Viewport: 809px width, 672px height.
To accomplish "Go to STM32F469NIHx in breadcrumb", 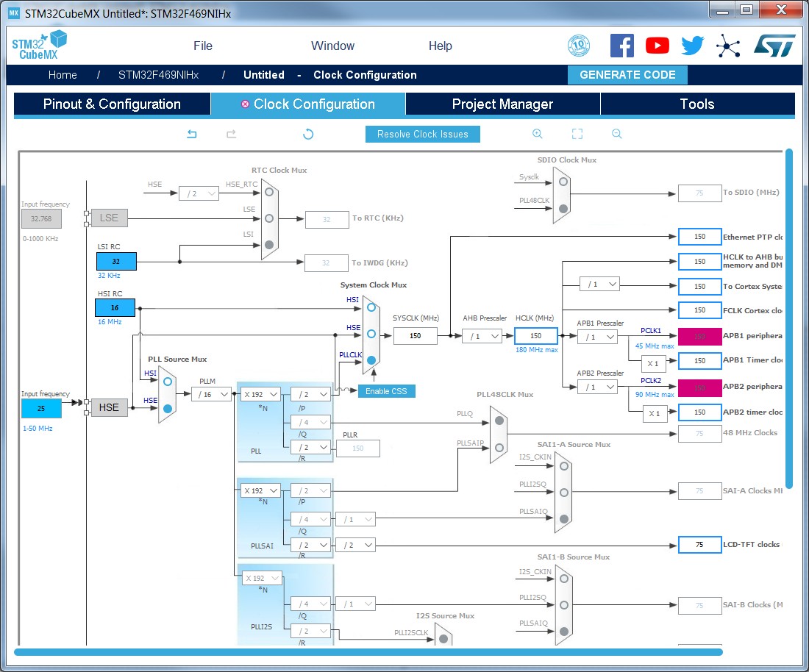I will pos(158,75).
